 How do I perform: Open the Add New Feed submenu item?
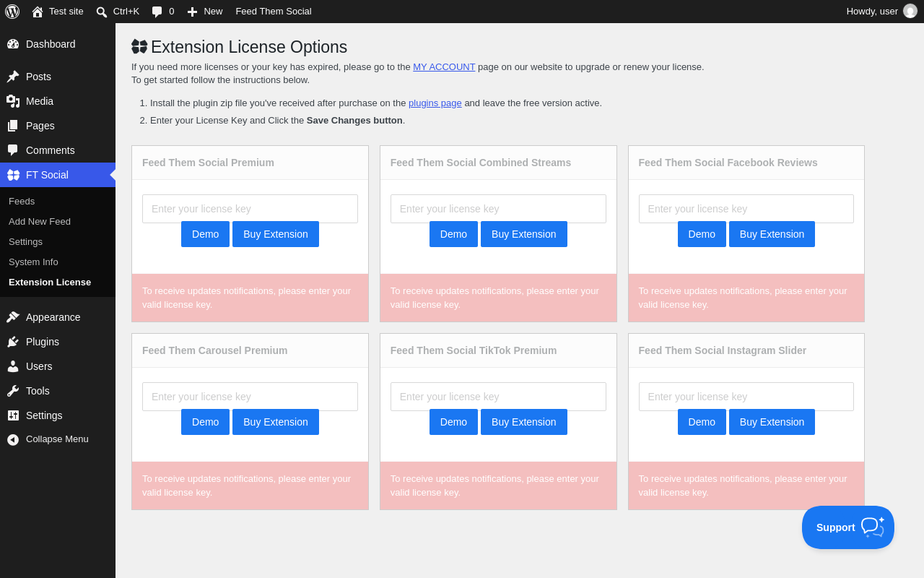point(40,221)
